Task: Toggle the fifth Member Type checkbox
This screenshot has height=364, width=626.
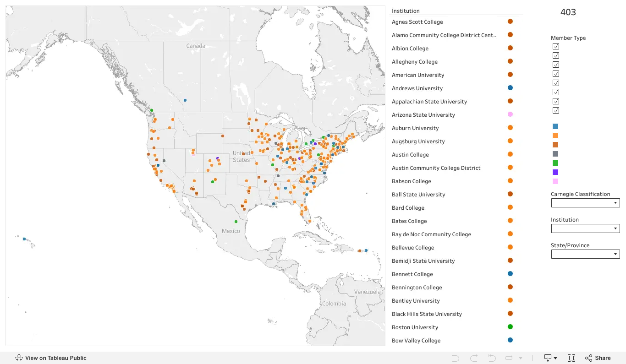Action: [556, 83]
